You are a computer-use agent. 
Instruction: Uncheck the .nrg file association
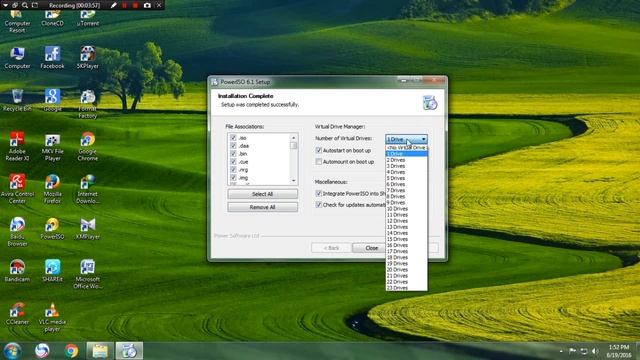(x=233, y=169)
